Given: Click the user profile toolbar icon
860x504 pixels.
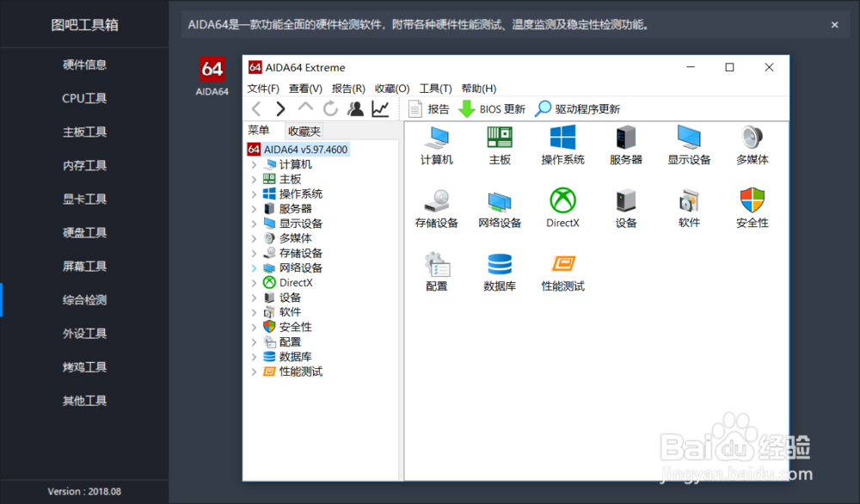Looking at the screenshot, I should [x=355, y=108].
